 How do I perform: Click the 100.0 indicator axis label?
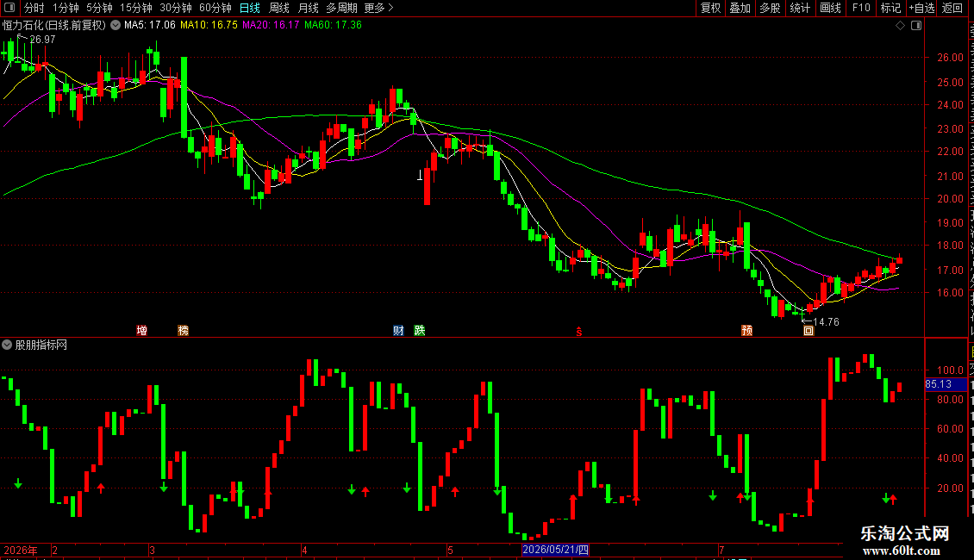tap(951, 370)
